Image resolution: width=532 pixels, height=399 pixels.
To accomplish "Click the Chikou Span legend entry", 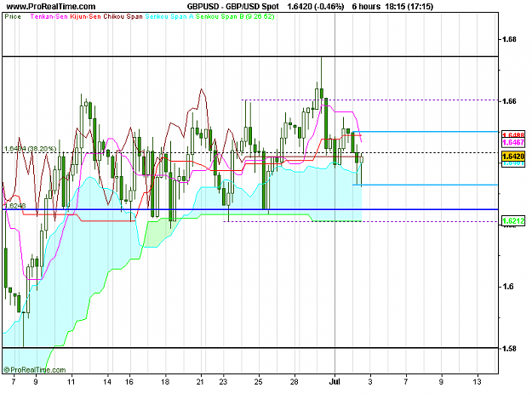I will click(123, 16).
